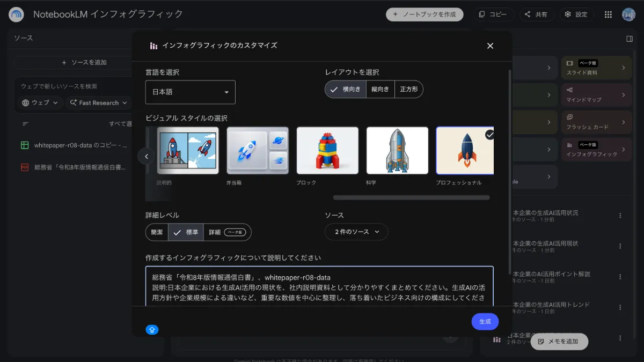The image size is (644, 362).
Task: Open options for bottom infographic item
Action: click(x=620, y=338)
